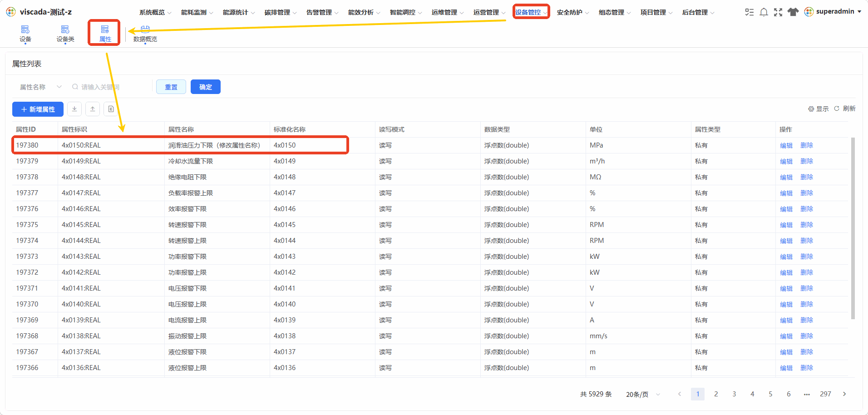Open the notification bell icon

tap(764, 12)
